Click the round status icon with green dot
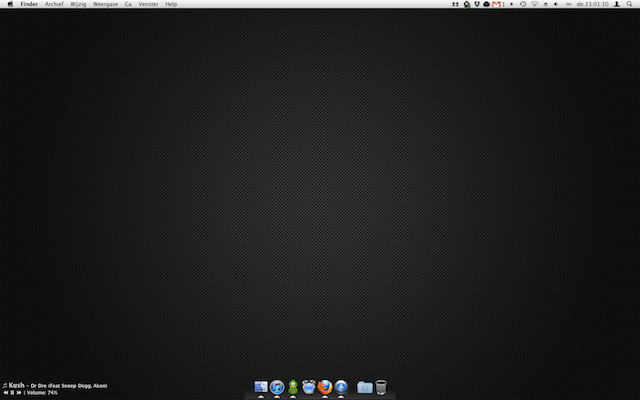 pyautogui.click(x=467, y=4)
